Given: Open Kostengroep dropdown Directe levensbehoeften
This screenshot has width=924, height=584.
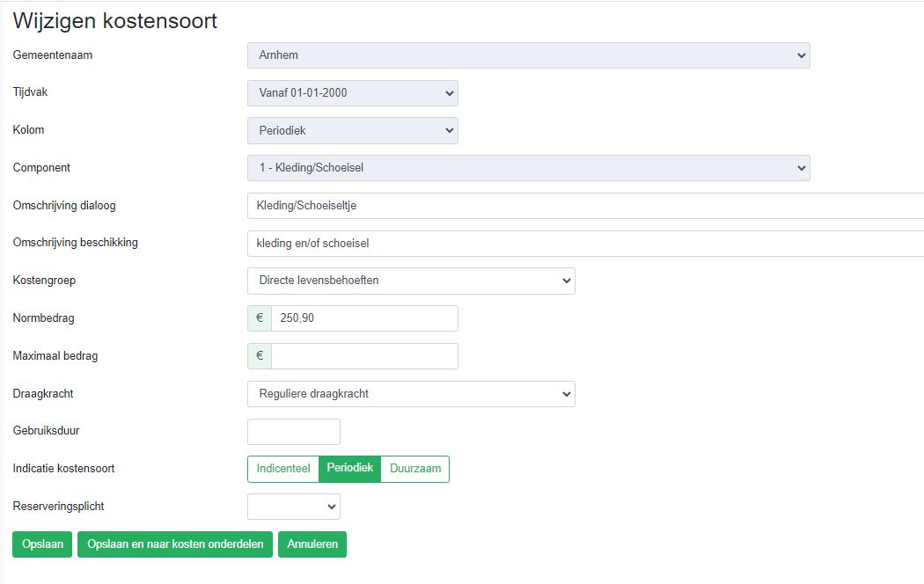Looking at the screenshot, I should 411,281.
